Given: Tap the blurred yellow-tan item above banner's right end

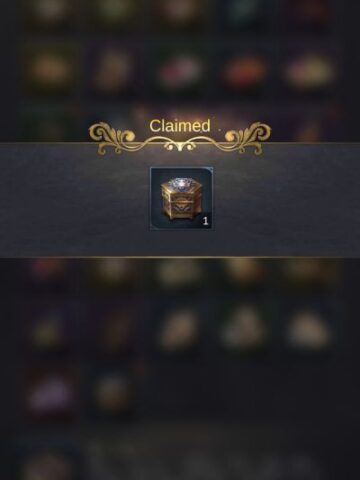Looking at the screenshot, I should coord(309,71).
